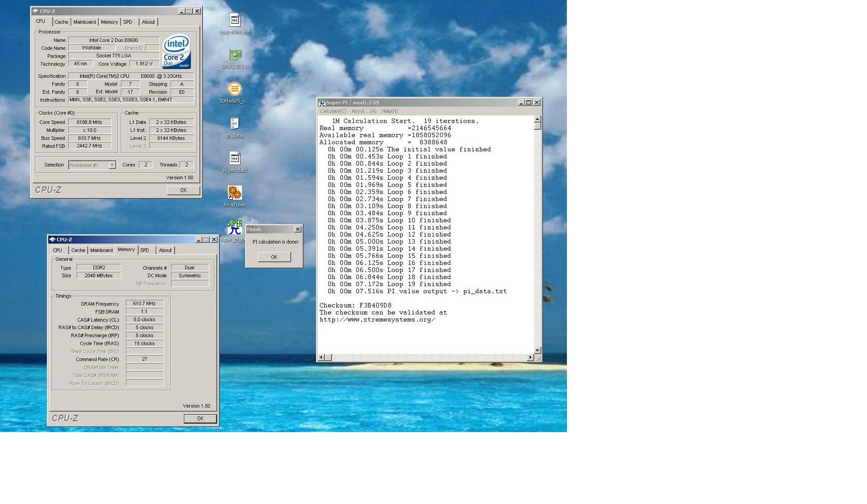Close the Super PI window
This screenshot has height=504, width=867.
537,102
